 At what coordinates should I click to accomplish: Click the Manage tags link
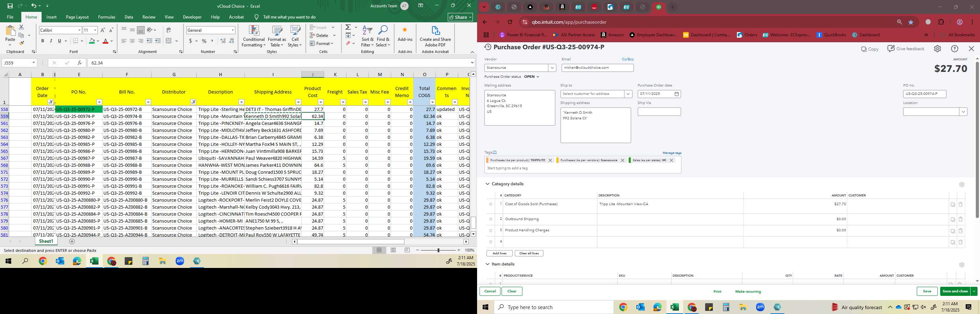pos(672,153)
